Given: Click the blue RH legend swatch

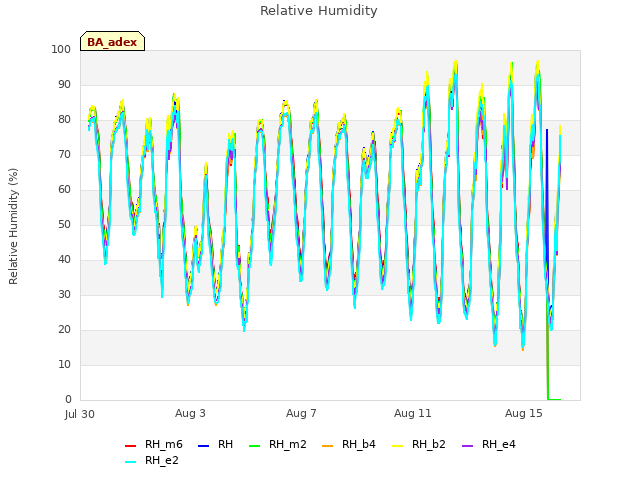Looking at the screenshot, I should click(203, 446).
